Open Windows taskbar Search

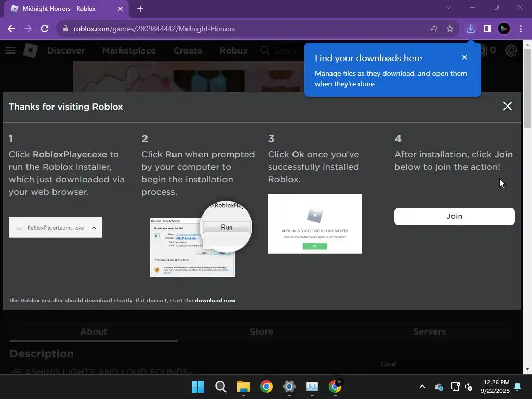pyautogui.click(x=220, y=387)
